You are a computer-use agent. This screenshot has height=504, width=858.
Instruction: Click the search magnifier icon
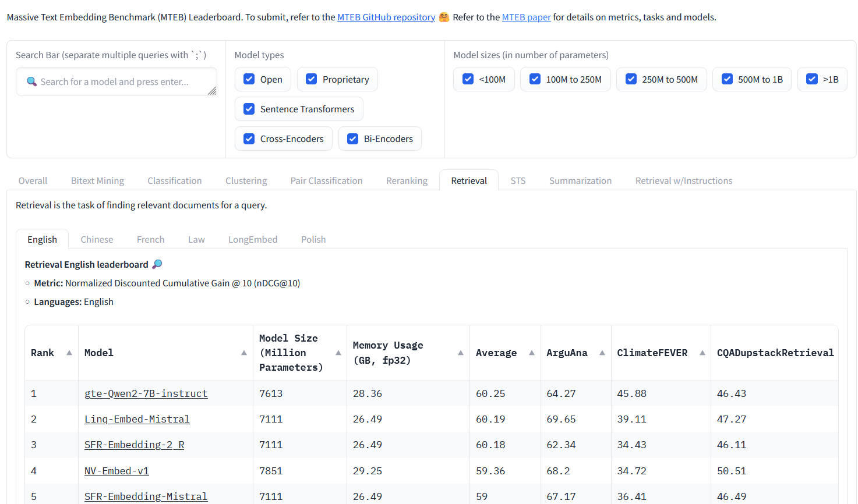(32, 81)
